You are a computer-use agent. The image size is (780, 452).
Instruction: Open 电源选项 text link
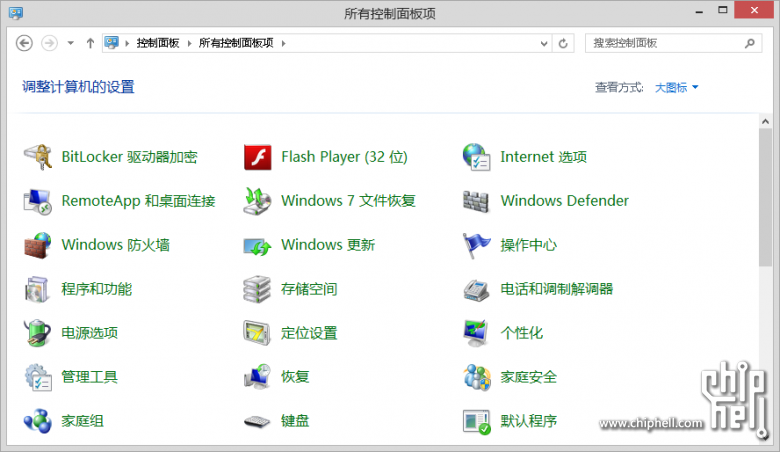point(90,333)
